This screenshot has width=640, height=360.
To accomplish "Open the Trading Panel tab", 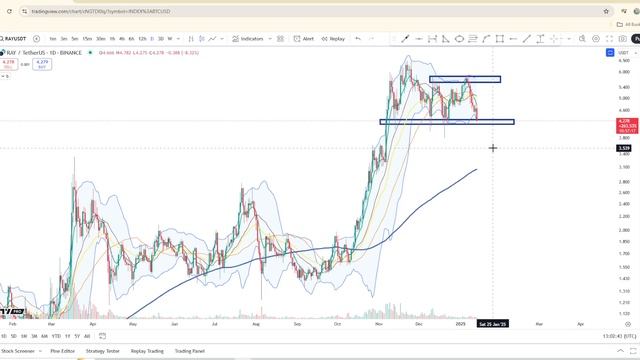I will [190, 351].
